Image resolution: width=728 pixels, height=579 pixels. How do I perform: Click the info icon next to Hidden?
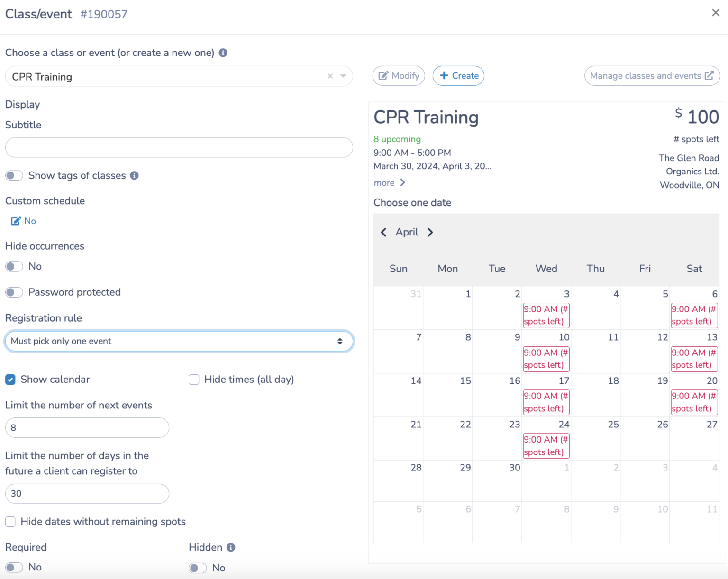tap(231, 547)
